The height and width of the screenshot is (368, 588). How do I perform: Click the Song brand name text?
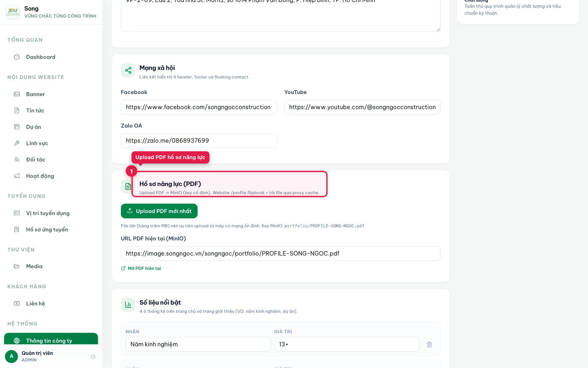point(31,9)
